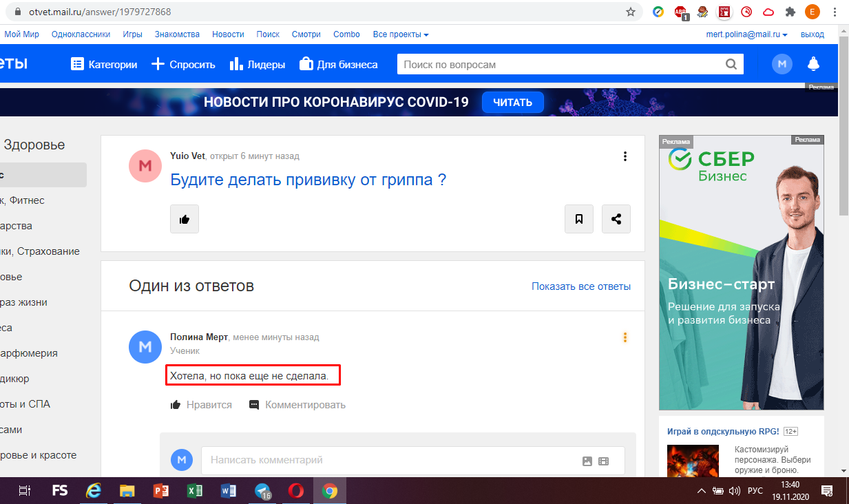The image size is (849, 504).
Task: Expand the mert.polina@mail.ru account menu
Action: pyautogui.click(x=747, y=34)
